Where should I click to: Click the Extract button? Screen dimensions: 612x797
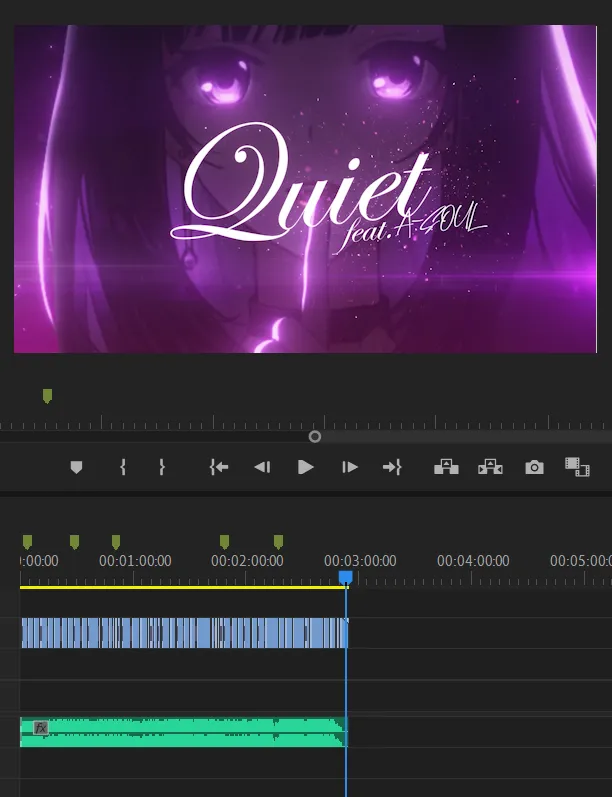[x=490, y=467]
